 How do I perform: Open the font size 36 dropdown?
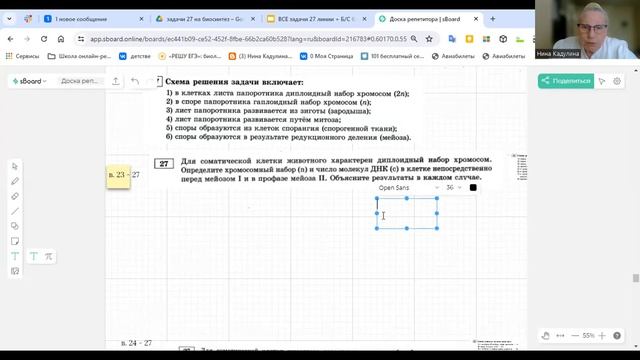[453, 188]
